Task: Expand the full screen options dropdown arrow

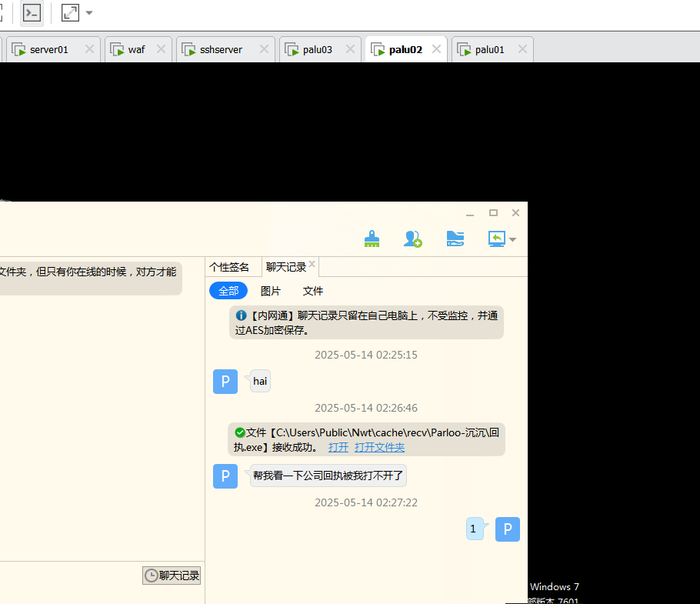Action: pos(89,13)
